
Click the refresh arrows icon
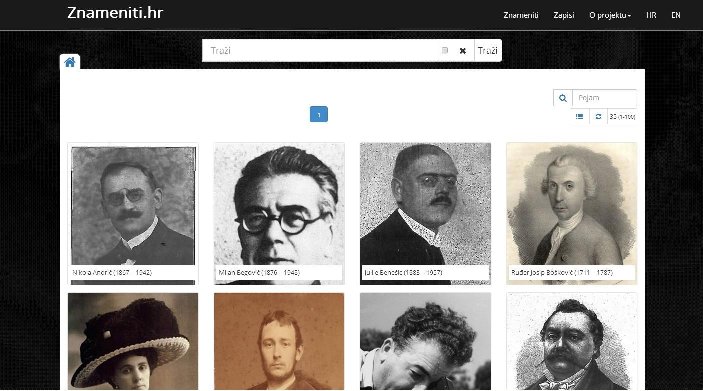[598, 117]
